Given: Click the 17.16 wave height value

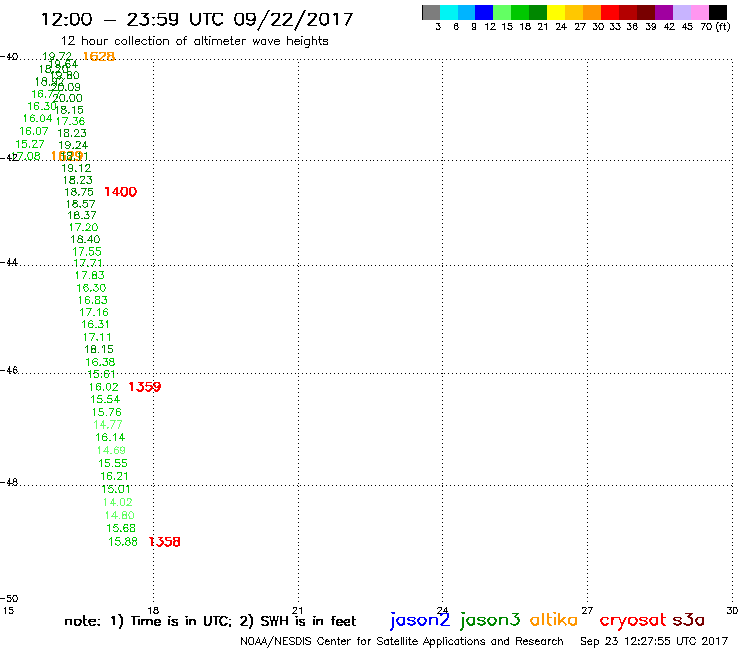Looking at the screenshot, I should (94, 312).
